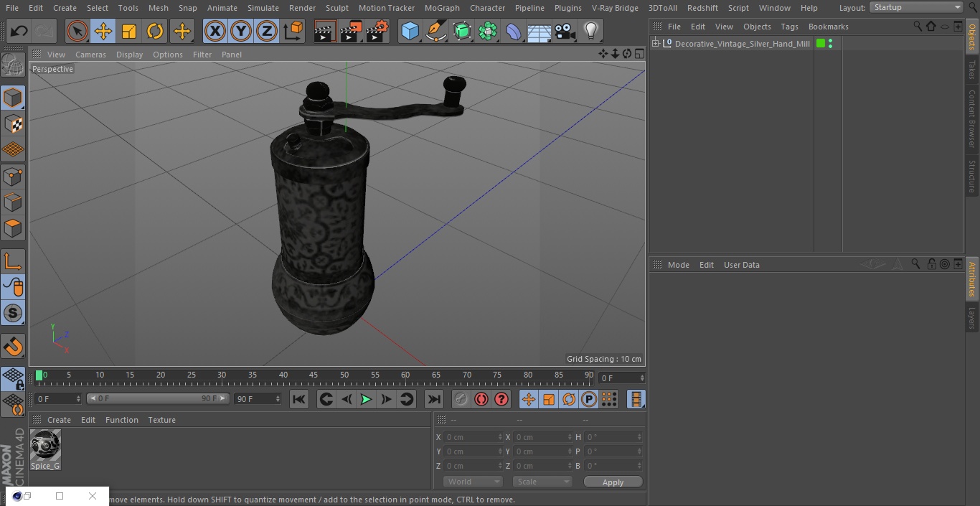Click X position field stepper
Image resolution: width=980 pixels, height=506 pixels.
tap(500, 437)
